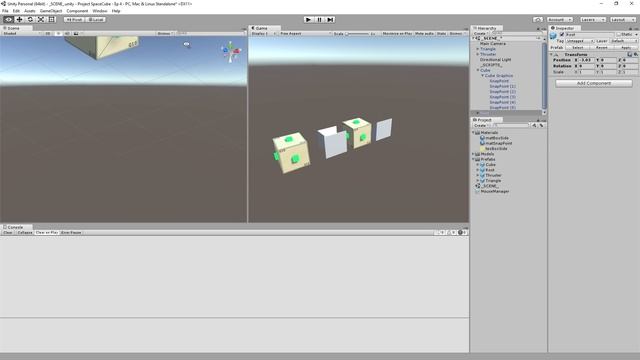Open the Component menu

pos(77,11)
